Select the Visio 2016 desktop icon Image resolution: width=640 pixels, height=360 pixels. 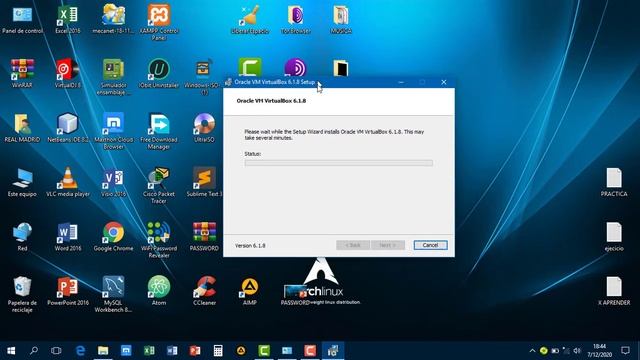(113, 182)
